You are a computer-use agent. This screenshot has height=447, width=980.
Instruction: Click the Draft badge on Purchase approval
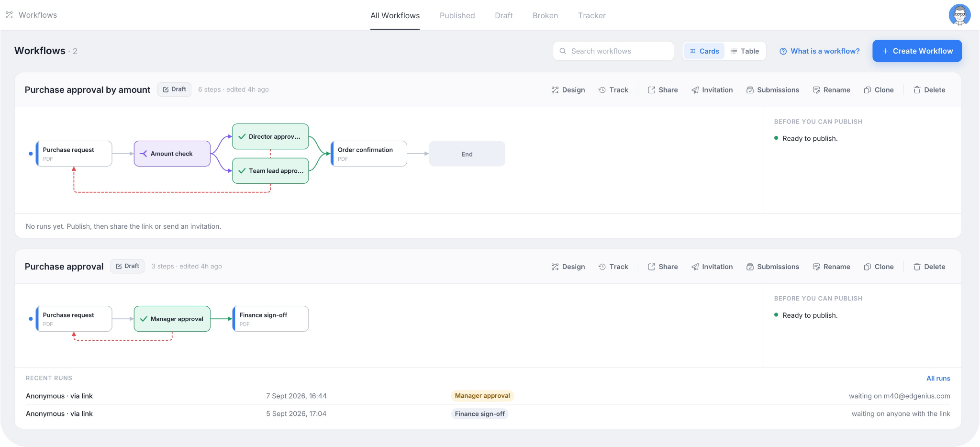128,266
